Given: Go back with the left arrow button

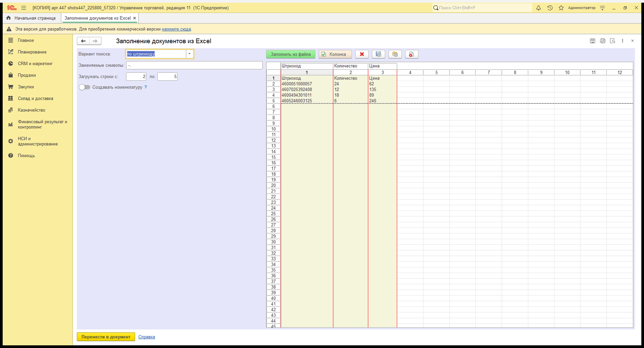Looking at the screenshot, I should pos(83,41).
